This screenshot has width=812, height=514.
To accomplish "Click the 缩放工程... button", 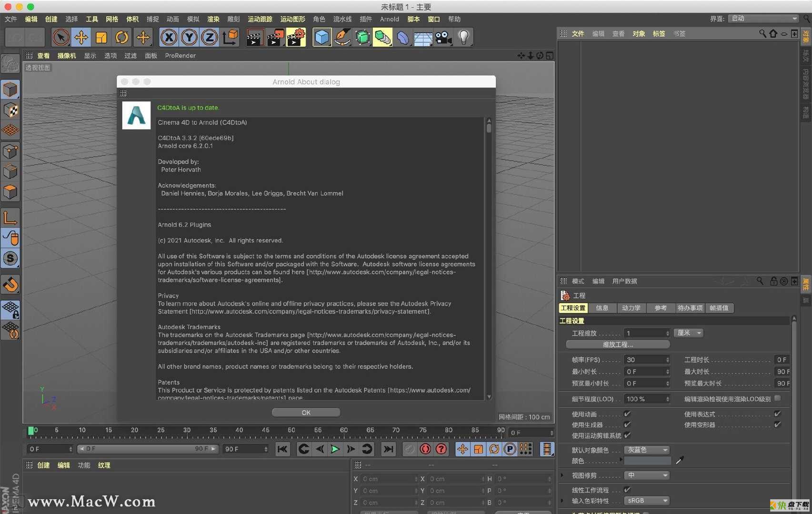I will [618, 344].
